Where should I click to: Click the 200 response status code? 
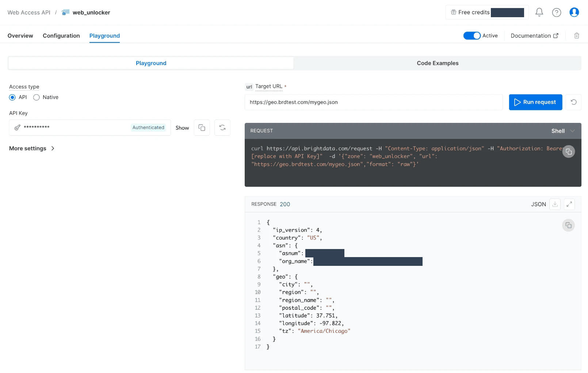click(285, 204)
